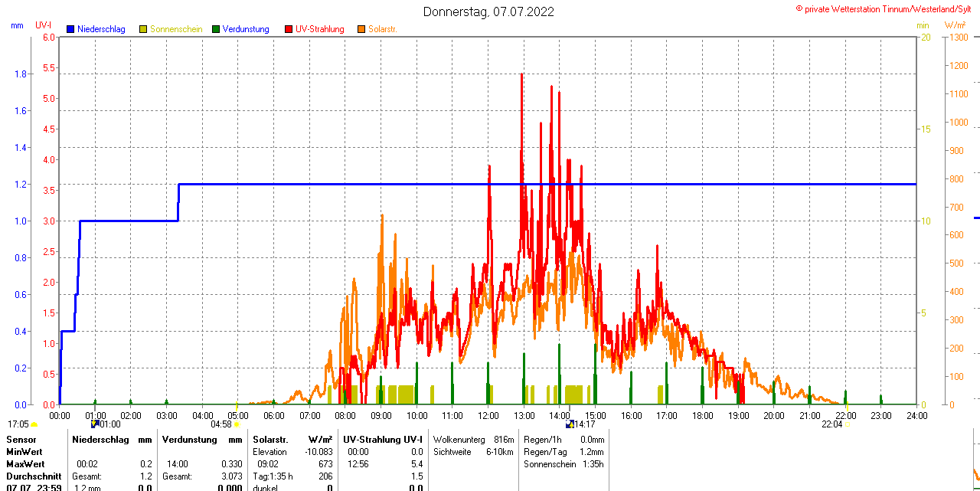Click the blue Niederschlag legend square
This screenshot has width=980, height=491.
[70, 29]
